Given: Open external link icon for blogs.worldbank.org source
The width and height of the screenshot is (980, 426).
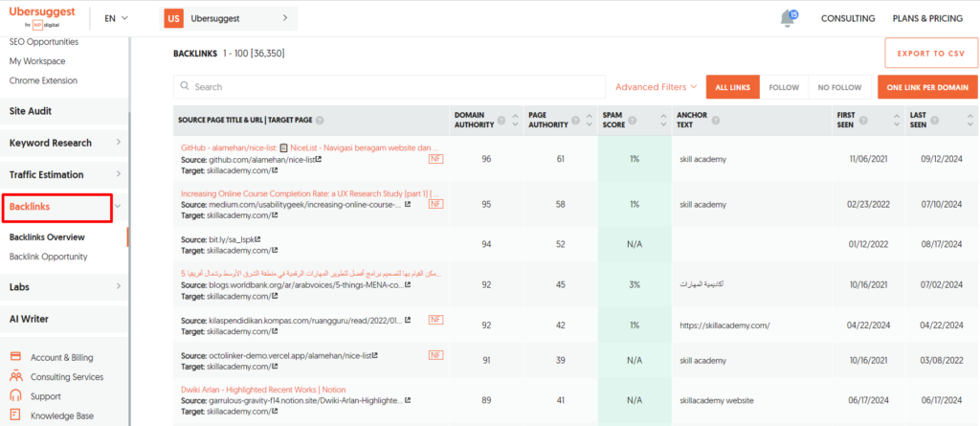Looking at the screenshot, I should coord(408,284).
